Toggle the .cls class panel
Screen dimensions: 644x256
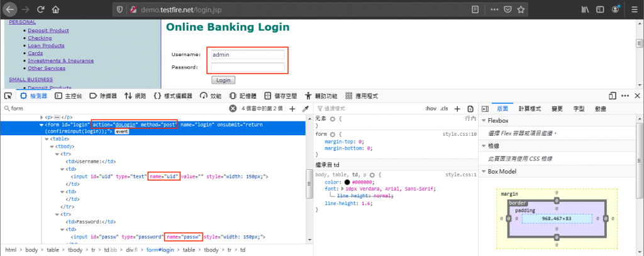tap(444, 108)
